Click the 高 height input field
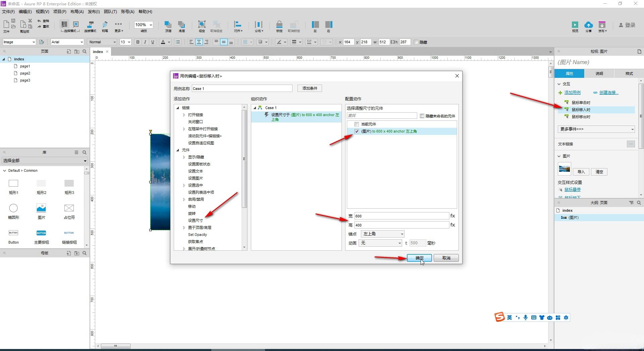The image size is (644, 351). point(401,225)
